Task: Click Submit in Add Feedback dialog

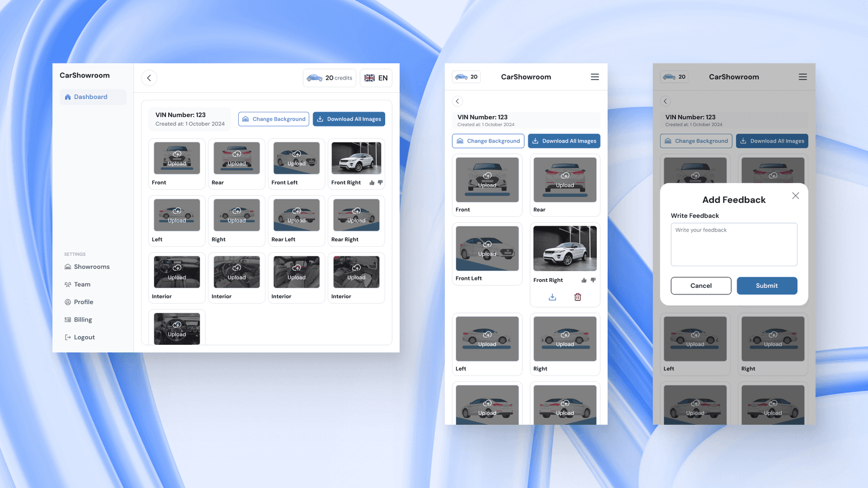Action: [x=767, y=286]
